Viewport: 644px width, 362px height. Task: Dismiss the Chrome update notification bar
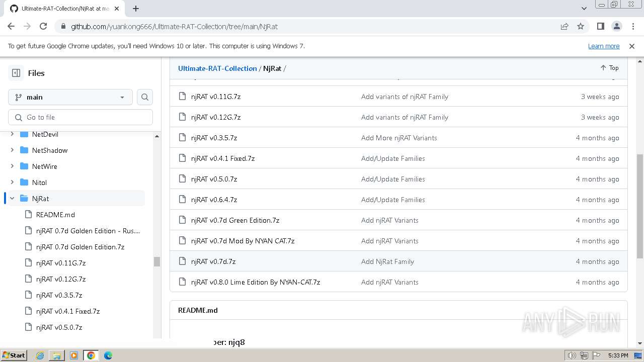(x=632, y=46)
